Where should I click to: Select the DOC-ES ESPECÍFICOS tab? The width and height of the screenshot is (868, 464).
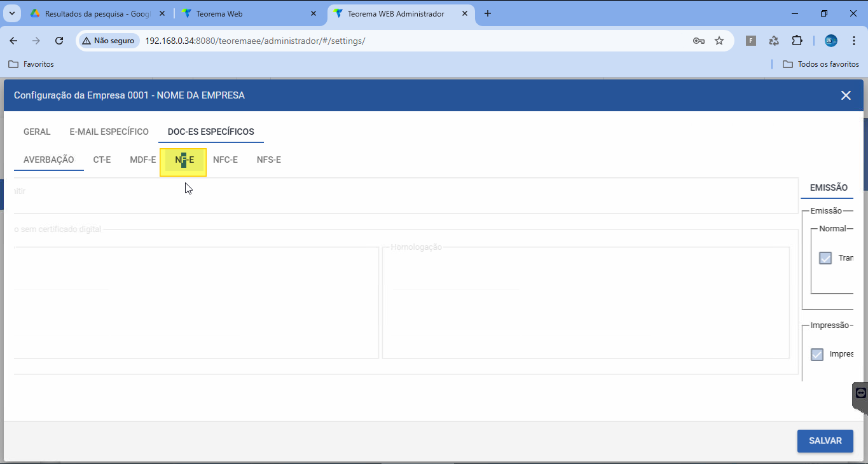pos(211,132)
